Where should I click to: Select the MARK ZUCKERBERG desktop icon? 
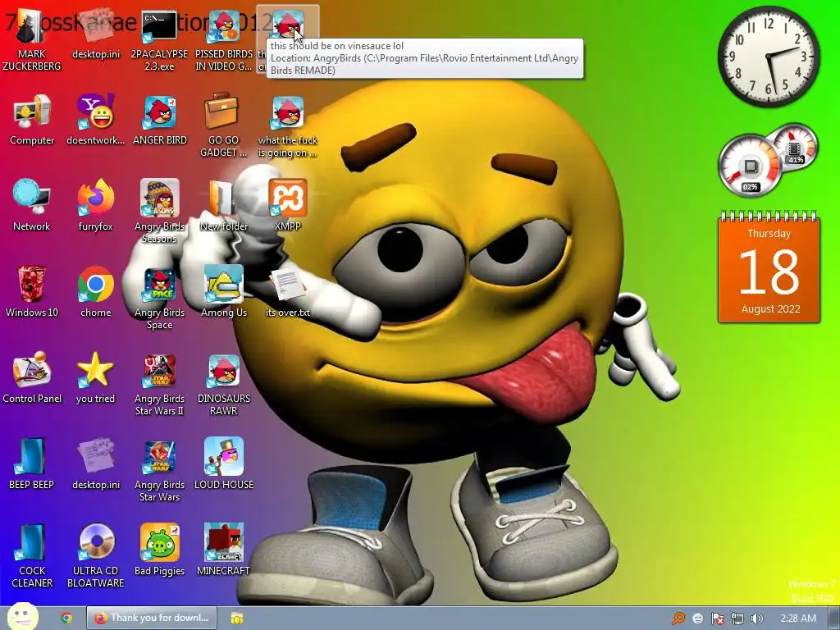(32, 41)
